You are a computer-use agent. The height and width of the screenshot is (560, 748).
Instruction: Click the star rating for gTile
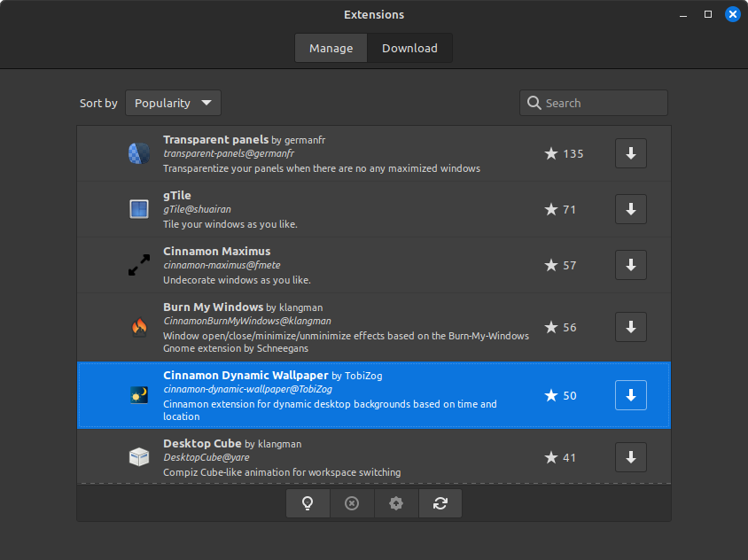click(x=551, y=209)
